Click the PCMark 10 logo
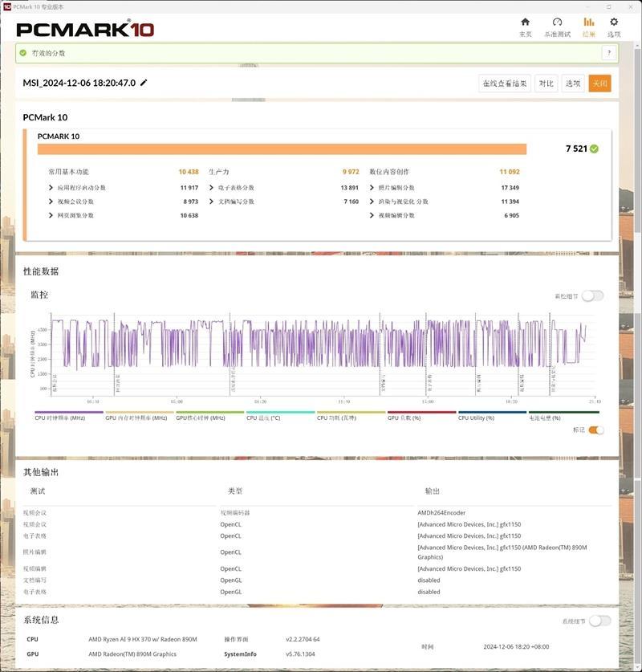The width and height of the screenshot is (642, 672). 85,29
